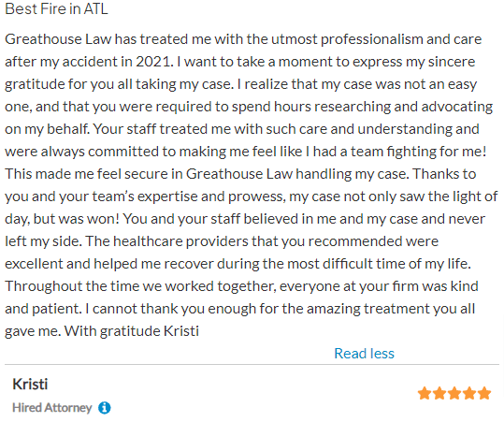The height and width of the screenshot is (422, 504).
Task: Collapse the review with Read less
Action: (364, 353)
